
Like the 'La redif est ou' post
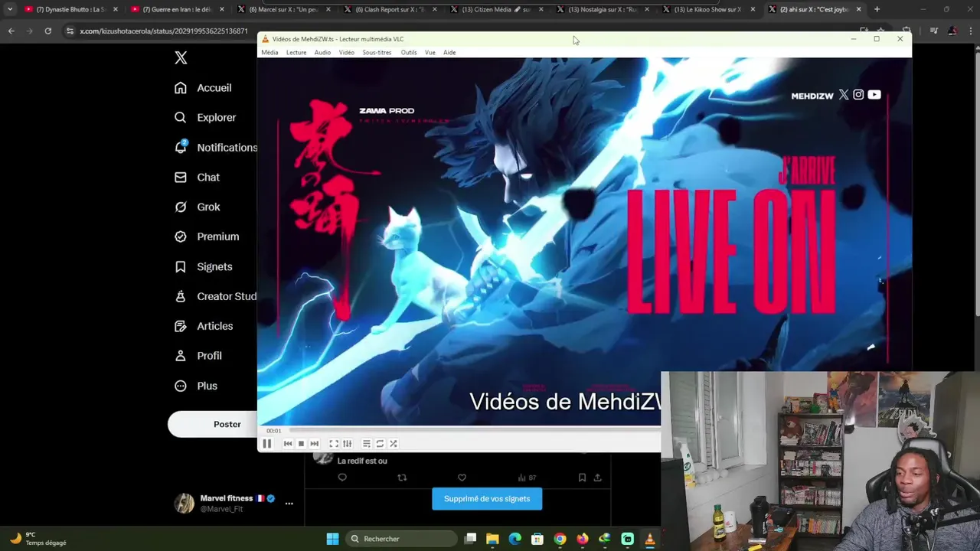click(x=462, y=478)
